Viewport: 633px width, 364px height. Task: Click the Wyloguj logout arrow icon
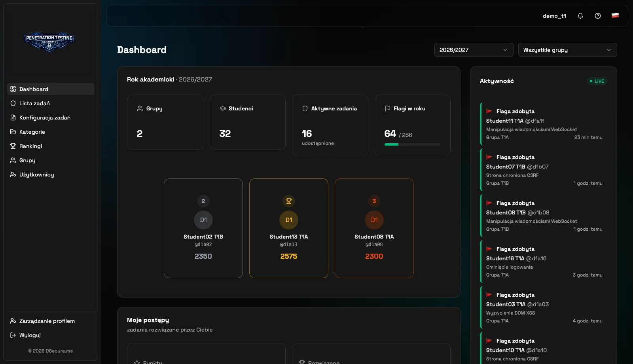[x=13, y=335]
